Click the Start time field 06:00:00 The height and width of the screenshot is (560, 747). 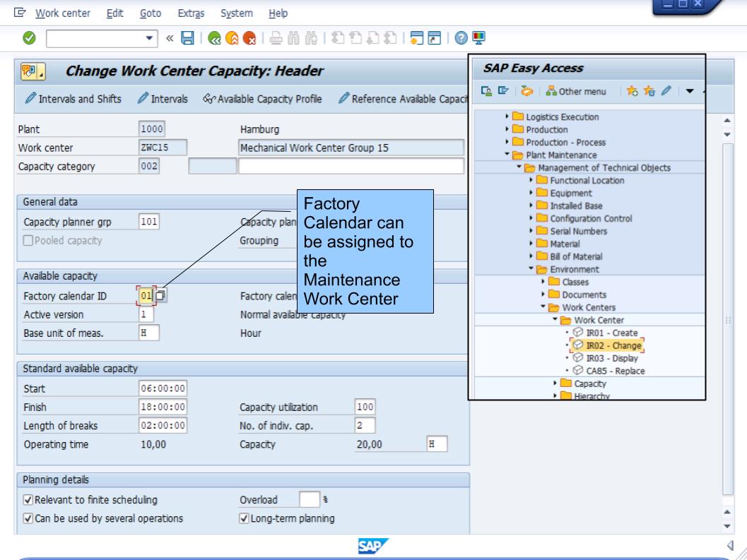click(x=163, y=388)
